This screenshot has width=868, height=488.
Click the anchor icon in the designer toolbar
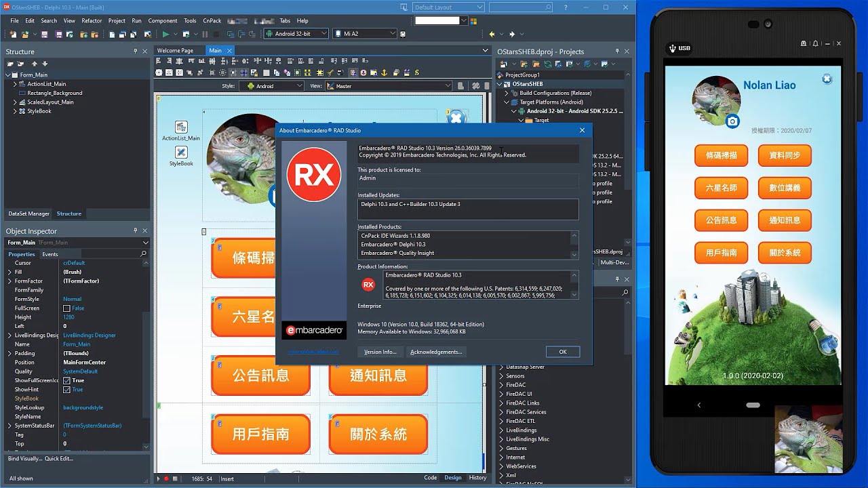pos(382,73)
